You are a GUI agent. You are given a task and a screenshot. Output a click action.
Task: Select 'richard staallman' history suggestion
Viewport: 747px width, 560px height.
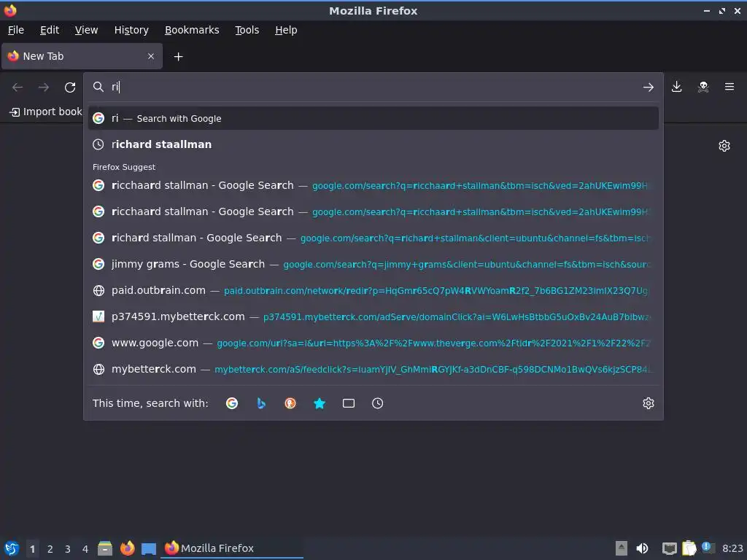(373, 144)
